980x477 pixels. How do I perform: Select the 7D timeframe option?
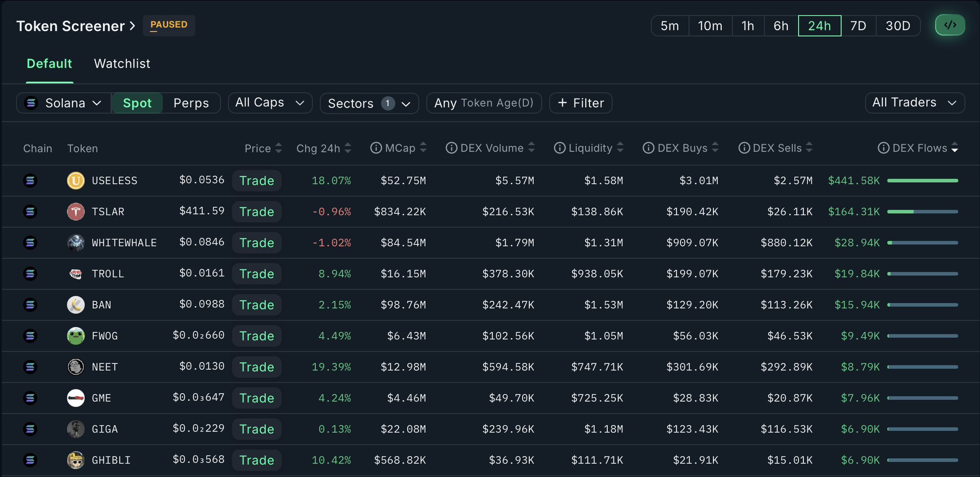click(858, 26)
